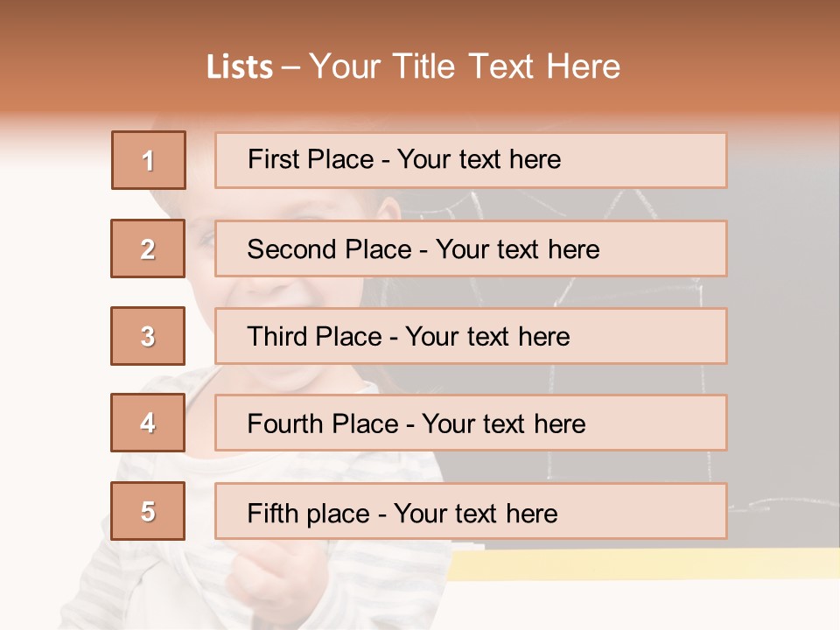Click the box labeled 3
The image size is (840, 630).
pos(149,336)
